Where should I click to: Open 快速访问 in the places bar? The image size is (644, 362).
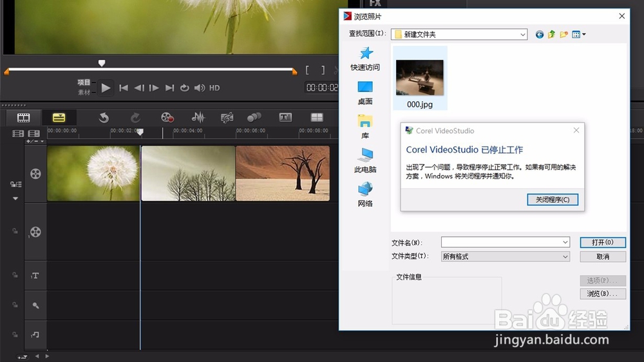[365, 59]
